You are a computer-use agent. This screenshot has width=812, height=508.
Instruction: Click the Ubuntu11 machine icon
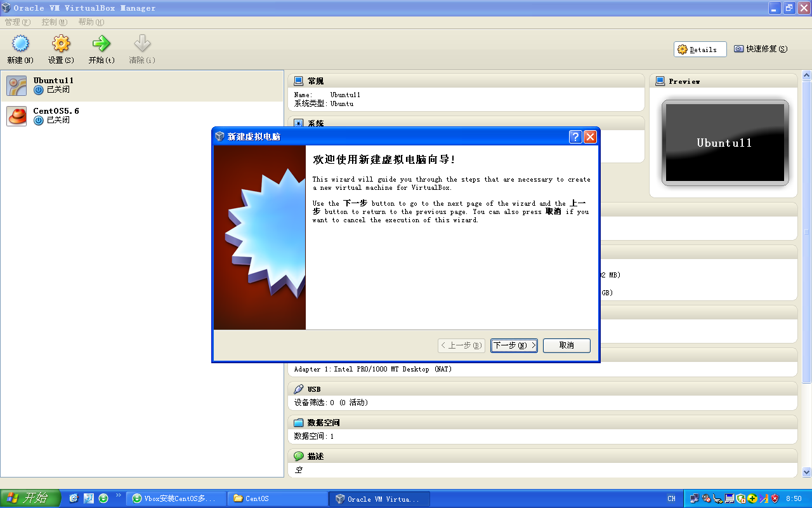(x=16, y=86)
